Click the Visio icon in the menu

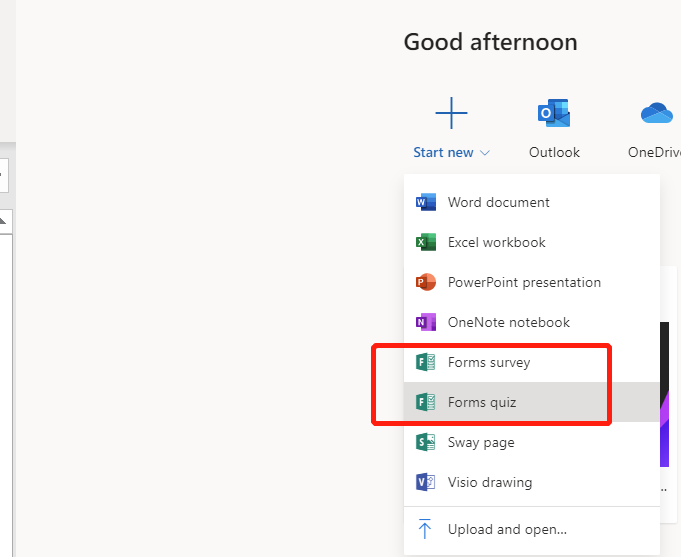click(x=426, y=482)
